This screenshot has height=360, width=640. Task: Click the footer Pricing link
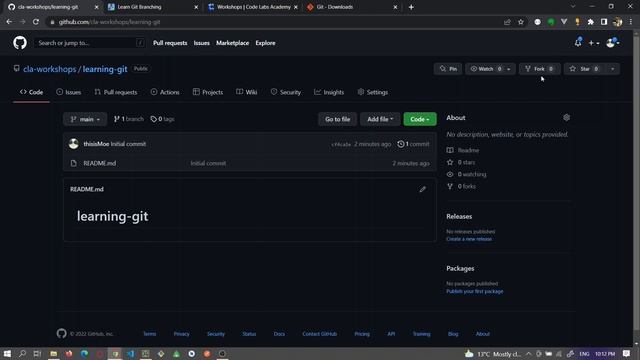362,334
